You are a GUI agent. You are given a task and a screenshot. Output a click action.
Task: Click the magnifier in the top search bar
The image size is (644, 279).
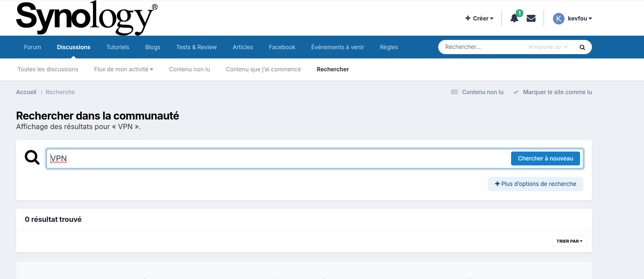click(x=582, y=47)
